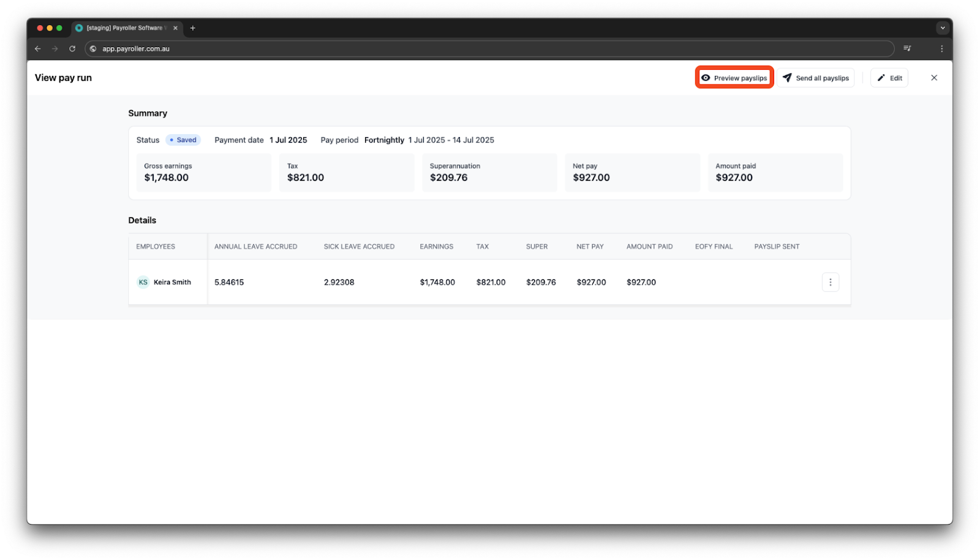The height and width of the screenshot is (560, 980).
Task: Click the AMOUNT PAID column header
Action: [x=649, y=247]
